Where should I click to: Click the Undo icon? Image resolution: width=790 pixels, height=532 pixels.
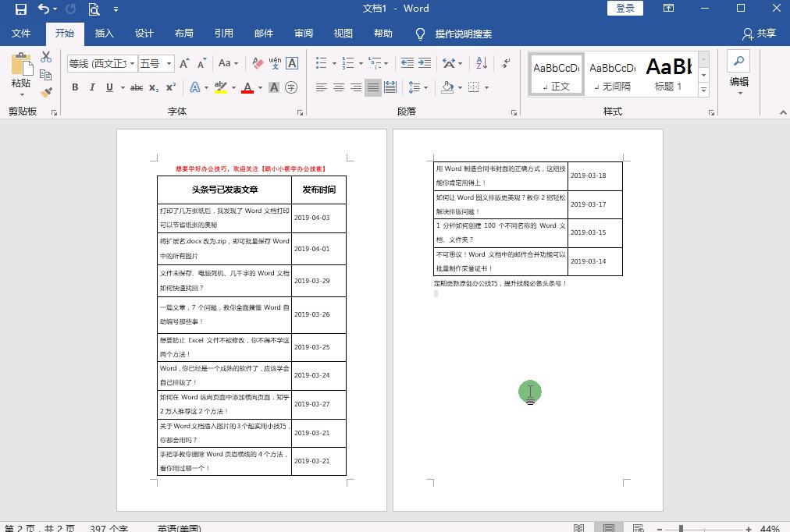(43, 9)
